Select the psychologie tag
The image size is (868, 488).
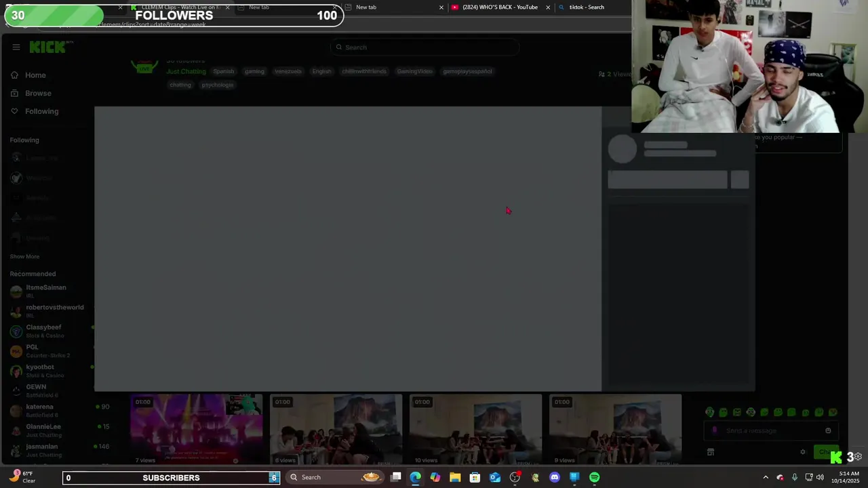click(x=217, y=85)
